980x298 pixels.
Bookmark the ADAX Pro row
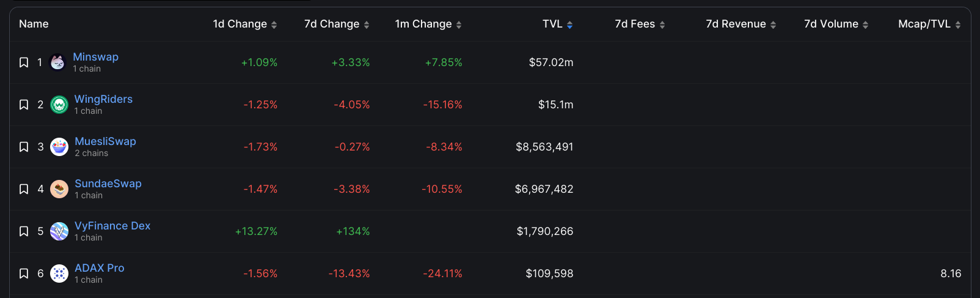click(x=24, y=274)
